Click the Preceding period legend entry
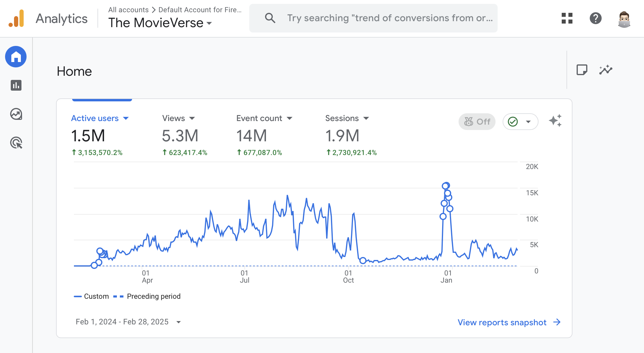Screen dimensions: 644x353 tap(147, 296)
